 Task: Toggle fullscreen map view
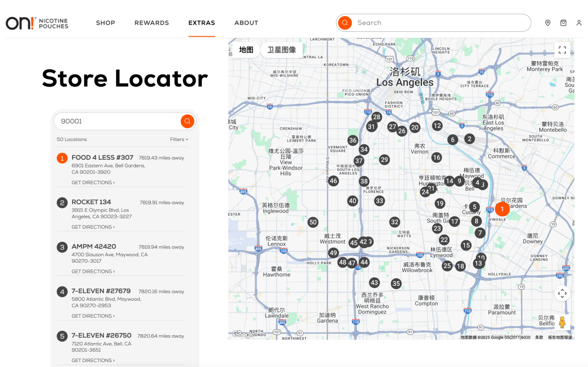[x=562, y=50]
